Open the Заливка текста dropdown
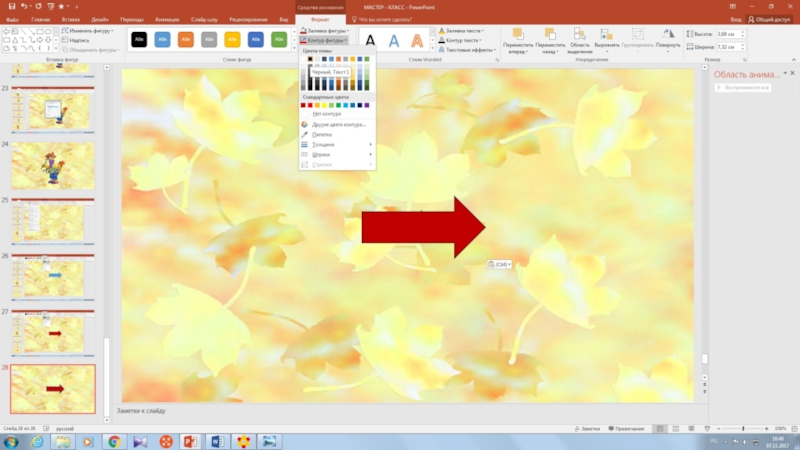Image resolution: width=800 pixels, height=450 pixels. (461, 31)
